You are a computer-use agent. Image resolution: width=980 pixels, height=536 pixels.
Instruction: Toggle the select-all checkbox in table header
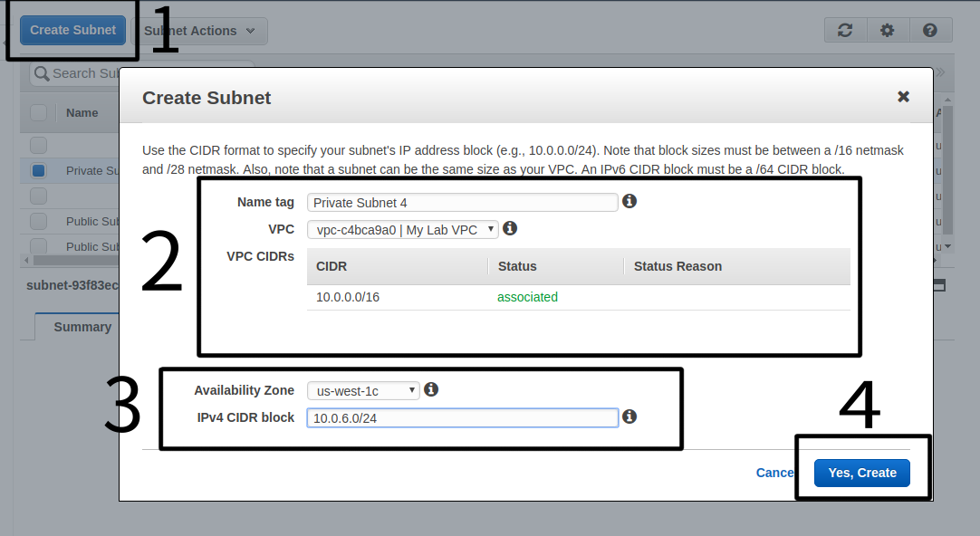tap(39, 112)
